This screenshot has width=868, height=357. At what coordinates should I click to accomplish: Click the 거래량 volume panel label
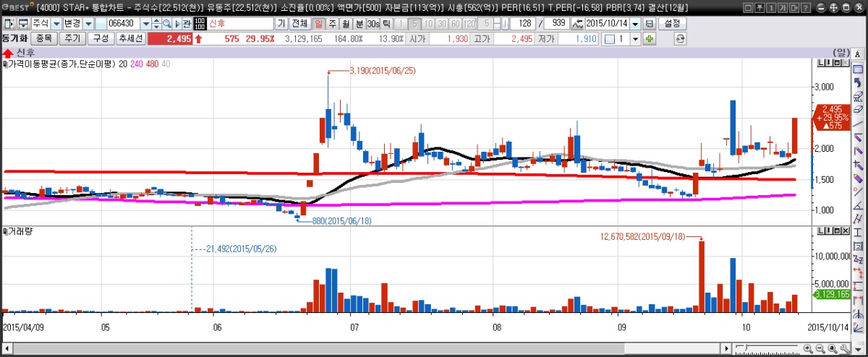pos(21,231)
